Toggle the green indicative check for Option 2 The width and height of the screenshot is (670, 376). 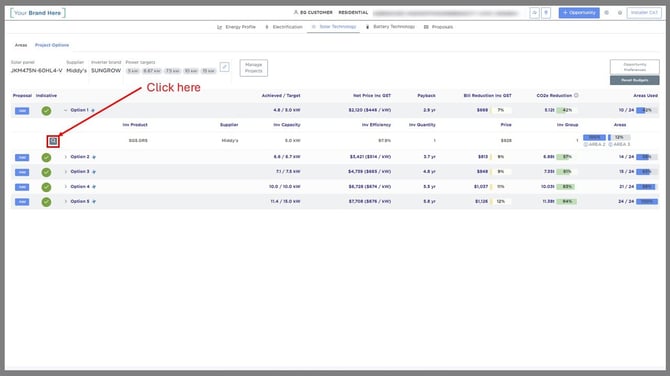pyautogui.click(x=46, y=158)
